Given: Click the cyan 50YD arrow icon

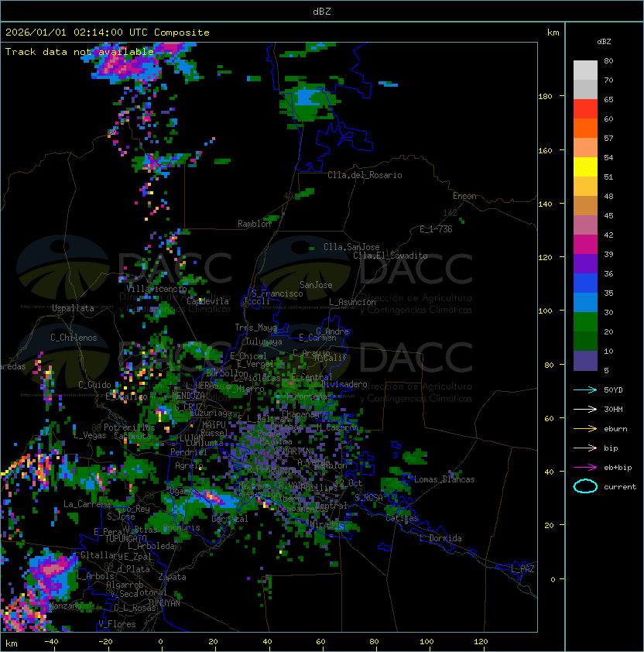Looking at the screenshot, I should (x=585, y=389).
